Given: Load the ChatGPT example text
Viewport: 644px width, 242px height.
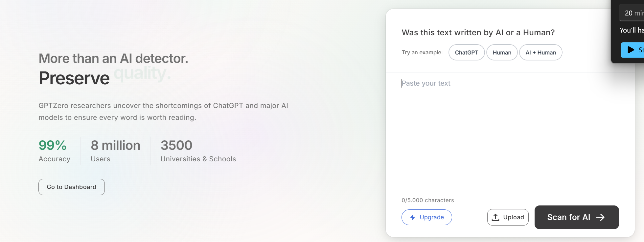Looking at the screenshot, I should click(x=466, y=52).
